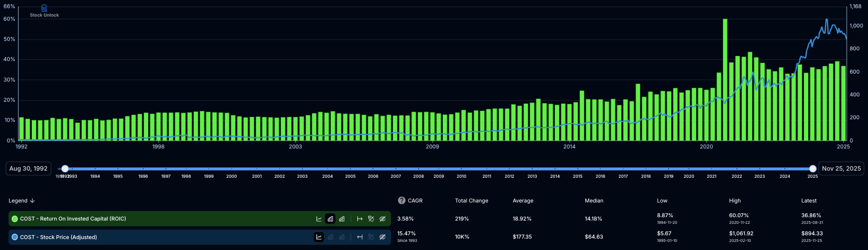Open the Nov 25, 2025 end date field
The width and height of the screenshot is (868, 250).
pyautogui.click(x=841, y=169)
